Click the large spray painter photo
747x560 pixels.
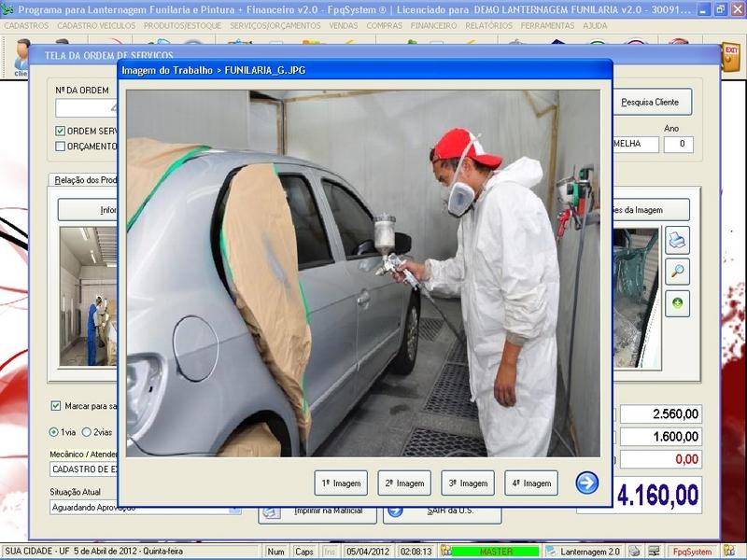(x=363, y=273)
